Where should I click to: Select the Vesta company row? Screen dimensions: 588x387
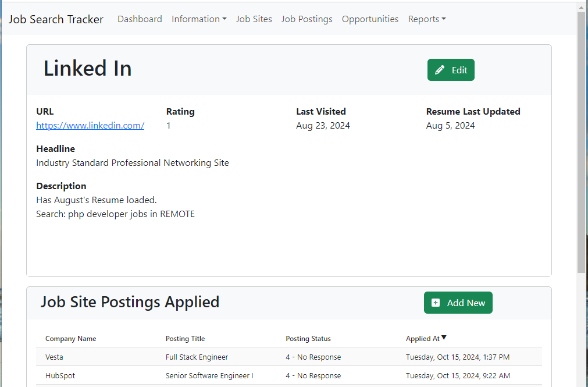(288, 357)
